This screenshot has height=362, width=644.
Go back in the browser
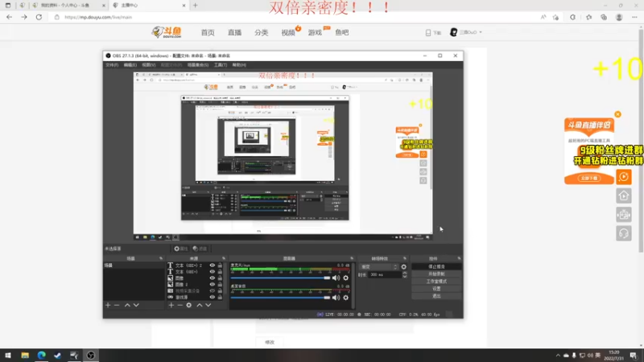10,17
